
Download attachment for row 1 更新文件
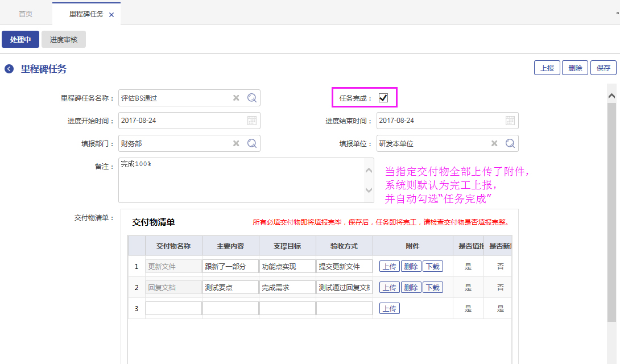click(432, 266)
